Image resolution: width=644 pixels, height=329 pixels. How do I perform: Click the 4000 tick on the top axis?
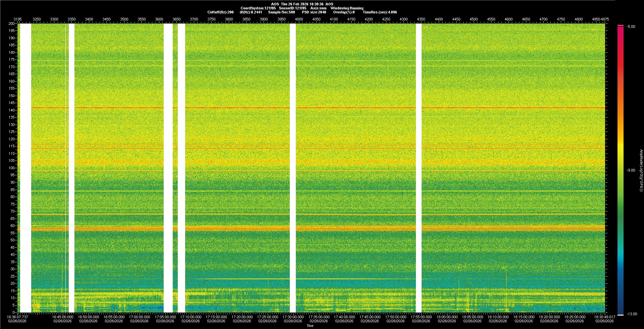tap(299, 19)
